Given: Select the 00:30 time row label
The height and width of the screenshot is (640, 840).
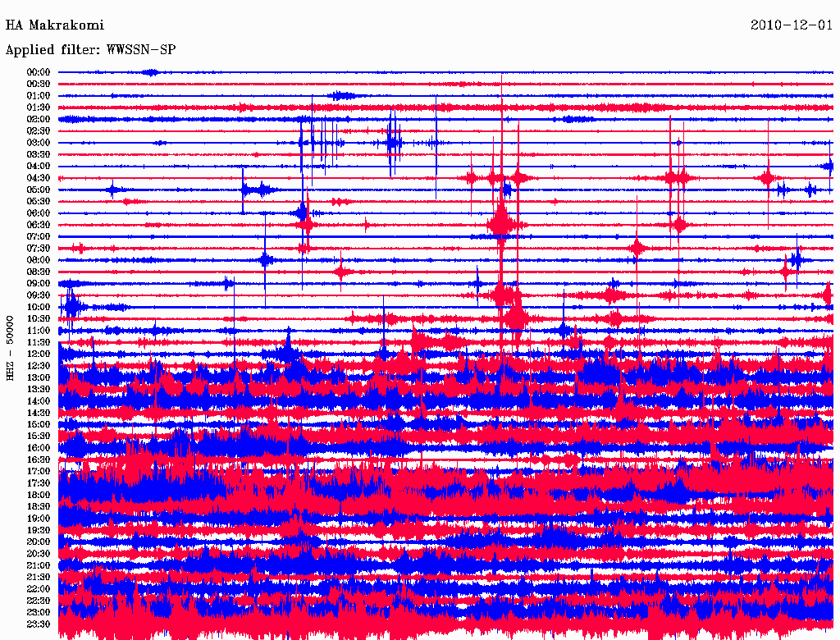Looking at the screenshot, I should tap(39, 85).
